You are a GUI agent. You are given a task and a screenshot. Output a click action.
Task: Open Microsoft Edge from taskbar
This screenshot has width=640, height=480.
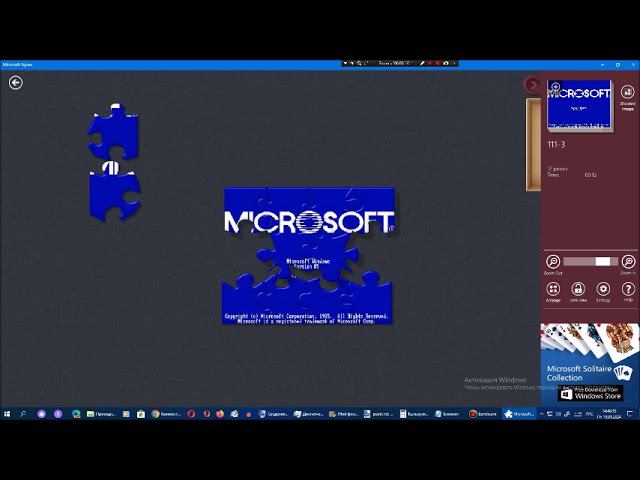click(x=76, y=414)
